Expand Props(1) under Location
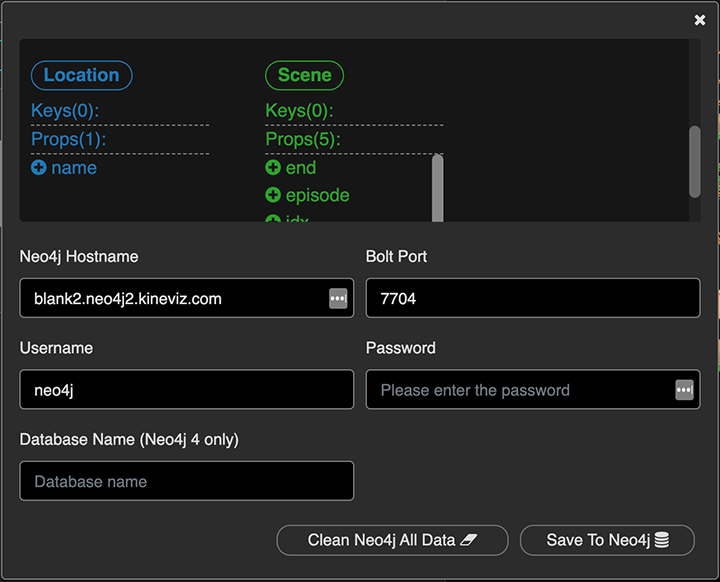Viewport: 720px width, 582px height. [x=68, y=139]
